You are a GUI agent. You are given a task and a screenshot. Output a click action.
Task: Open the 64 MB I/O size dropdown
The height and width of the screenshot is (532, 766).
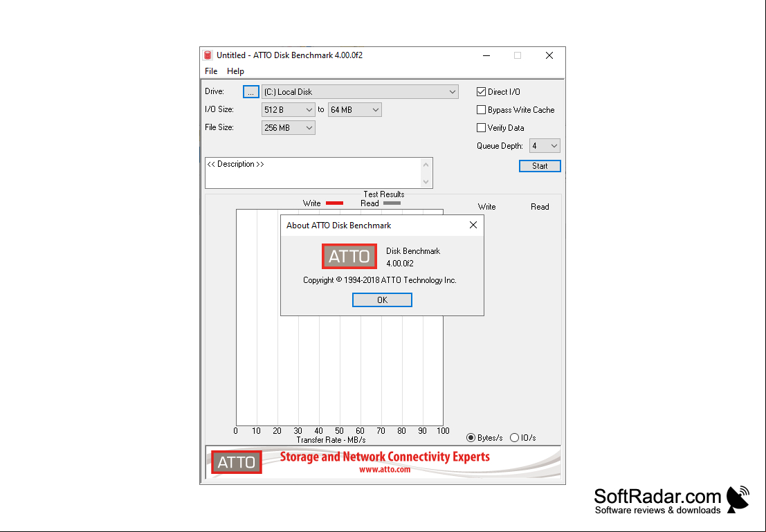pyautogui.click(x=355, y=110)
